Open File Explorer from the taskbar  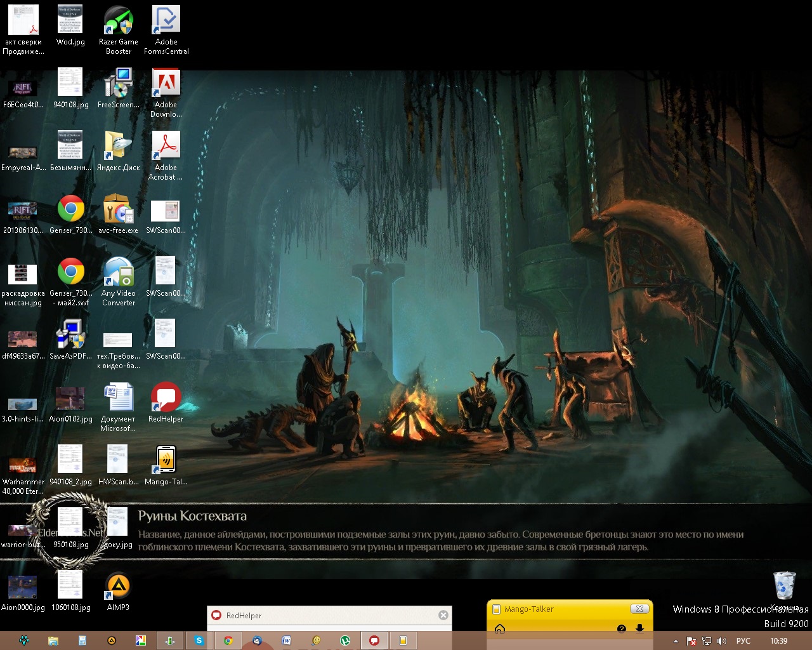pos(53,640)
